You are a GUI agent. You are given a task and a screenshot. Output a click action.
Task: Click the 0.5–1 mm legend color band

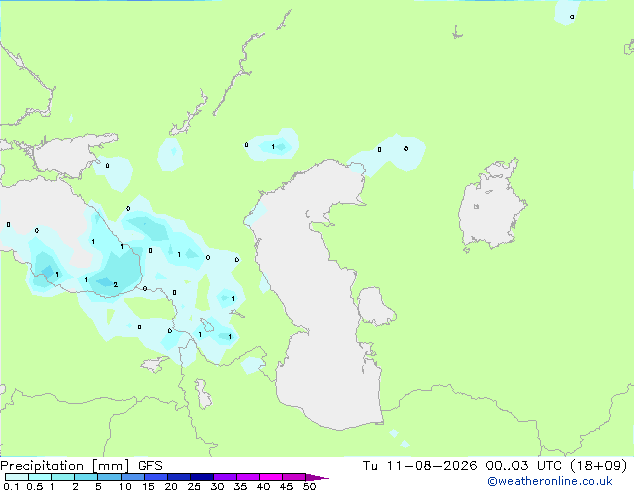click(x=40, y=477)
